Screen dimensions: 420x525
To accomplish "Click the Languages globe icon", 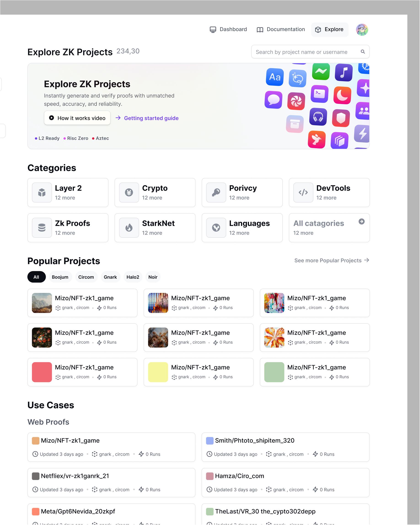I will tap(216, 228).
